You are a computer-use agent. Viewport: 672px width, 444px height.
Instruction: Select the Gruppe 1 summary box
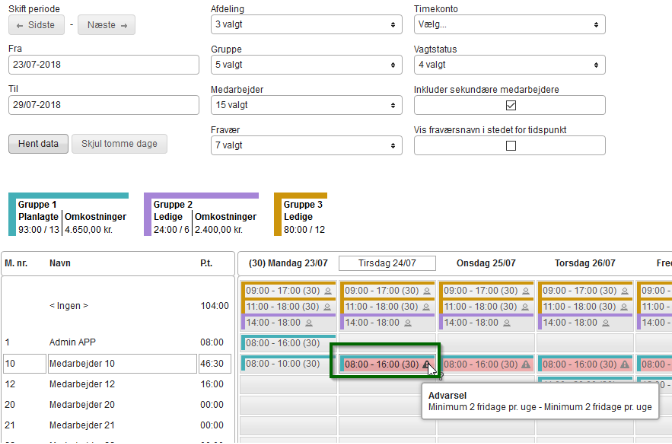(68, 215)
